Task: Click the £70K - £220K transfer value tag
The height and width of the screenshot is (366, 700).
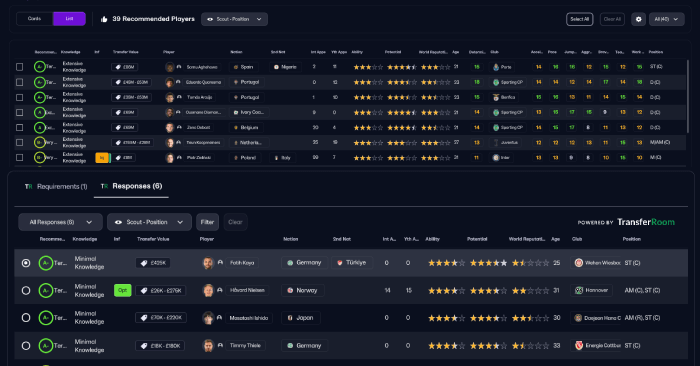Action: (x=161, y=318)
